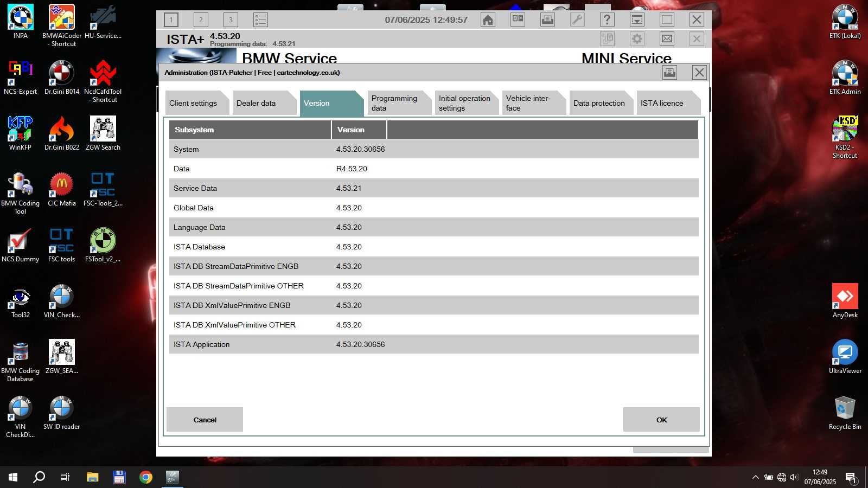Switch to the Data protection tab

click(601, 103)
